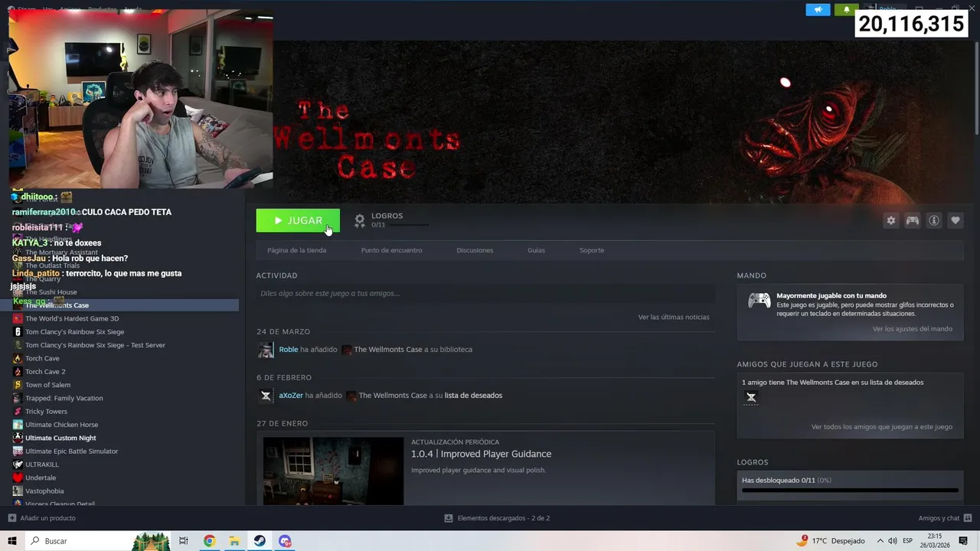Viewport: 980px width, 551px height.
Task: Open File Explorer from taskbar
Action: tap(234, 541)
